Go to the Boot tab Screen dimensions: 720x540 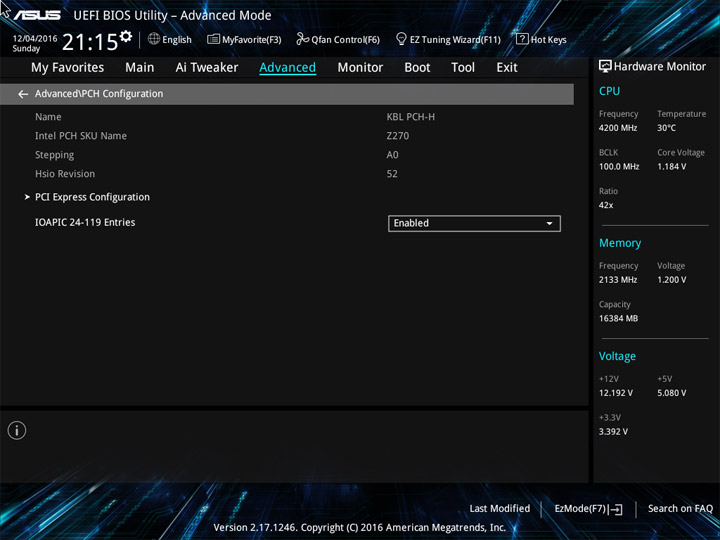(417, 68)
